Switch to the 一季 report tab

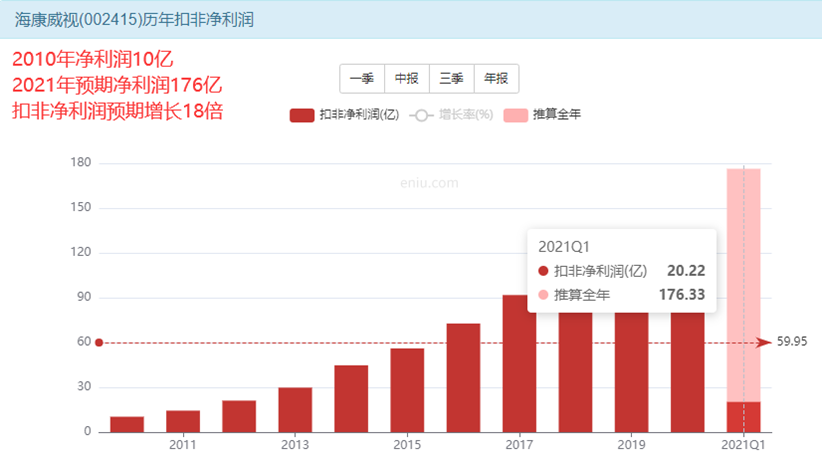click(x=362, y=79)
